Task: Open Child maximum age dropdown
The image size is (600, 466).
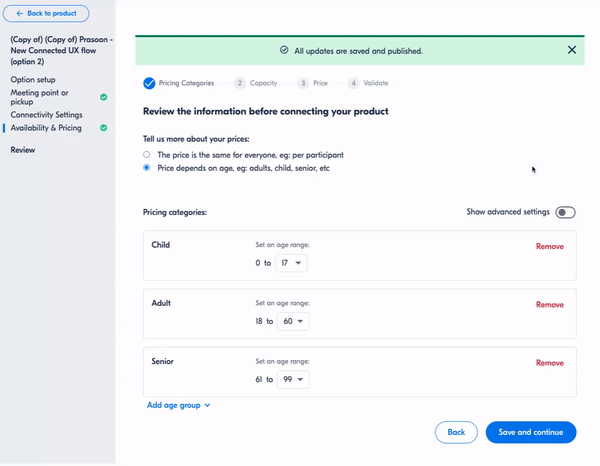Action: click(x=291, y=263)
